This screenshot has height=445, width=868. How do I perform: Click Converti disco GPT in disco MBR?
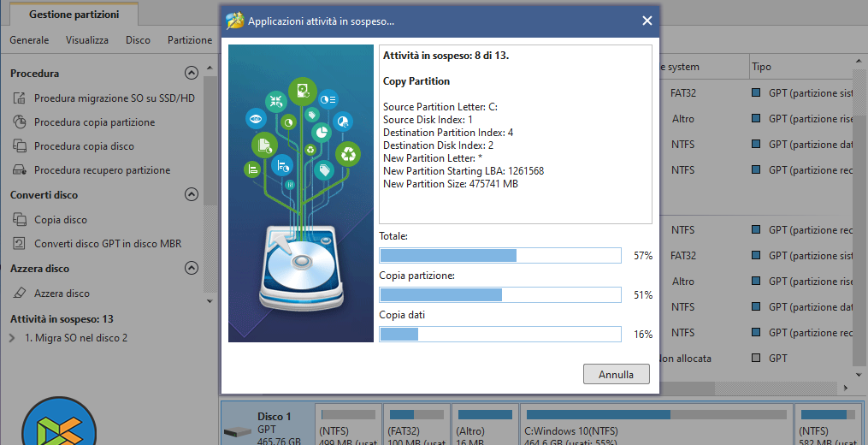[x=108, y=243]
